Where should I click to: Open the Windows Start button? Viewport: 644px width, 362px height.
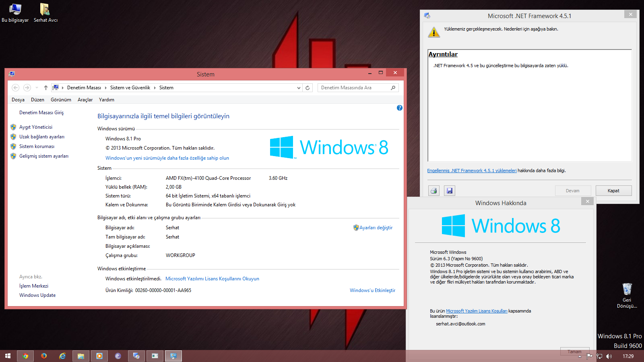tap(8, 356)
